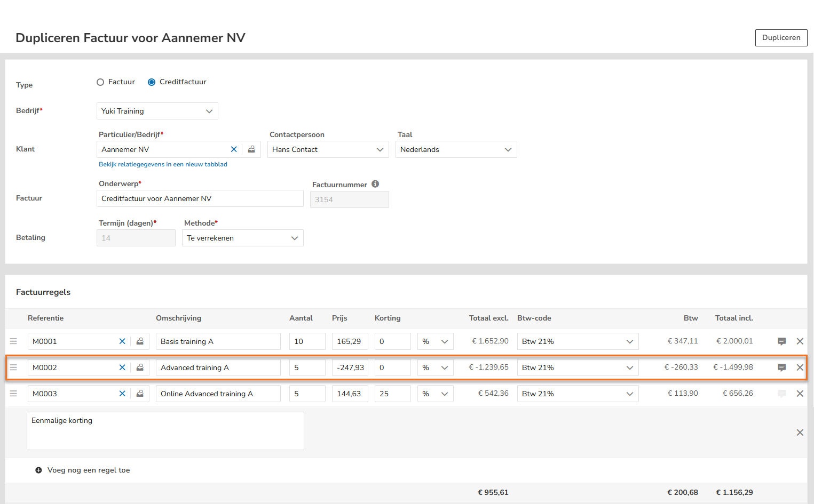Image resolution: width=814 pixels, height=504 pixels.
Task: Click Voeg nog een regel toe
Action: (89, 470)
